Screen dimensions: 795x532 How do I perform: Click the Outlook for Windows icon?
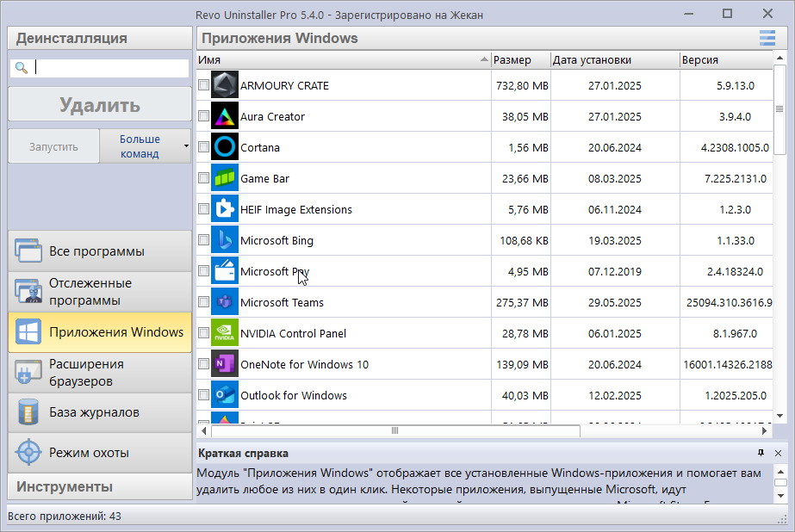pos(224,394)
